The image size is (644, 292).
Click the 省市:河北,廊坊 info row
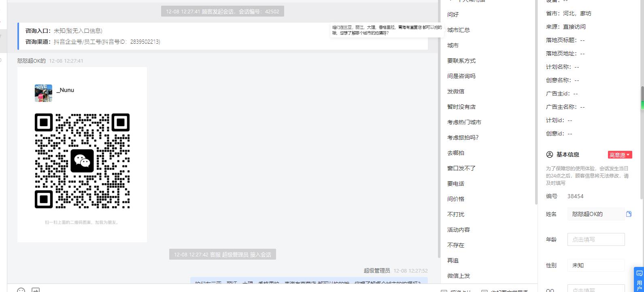point(569,13)
